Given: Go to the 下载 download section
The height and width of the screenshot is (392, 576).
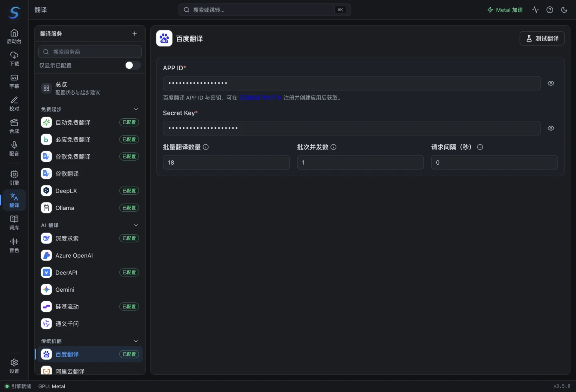Looking at the screenshot, I should (x=14, y=59).
